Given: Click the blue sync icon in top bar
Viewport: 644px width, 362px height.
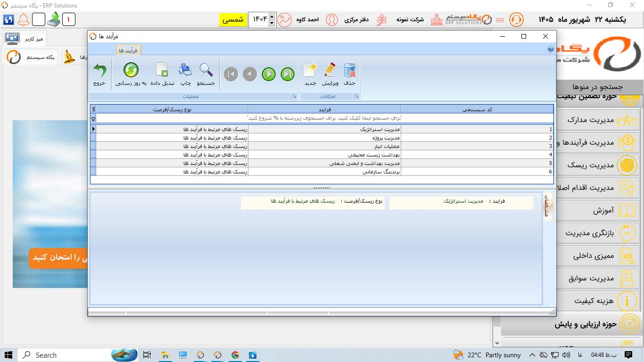Looking at the screenshot, I should click(8, 19).
